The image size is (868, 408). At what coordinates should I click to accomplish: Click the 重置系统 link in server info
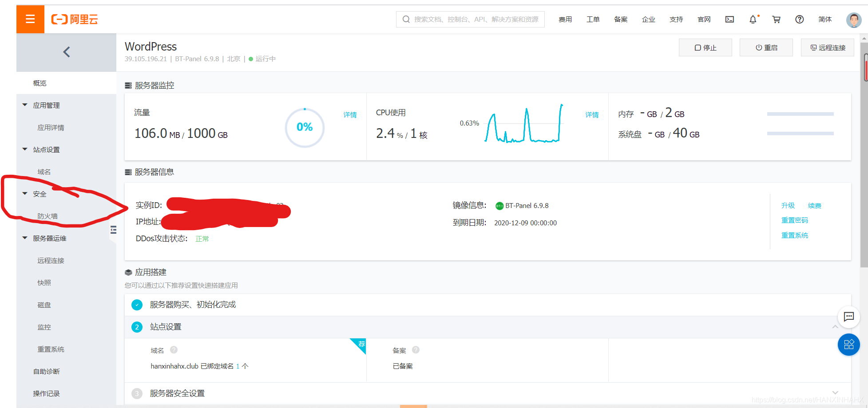tap(795, 235)
